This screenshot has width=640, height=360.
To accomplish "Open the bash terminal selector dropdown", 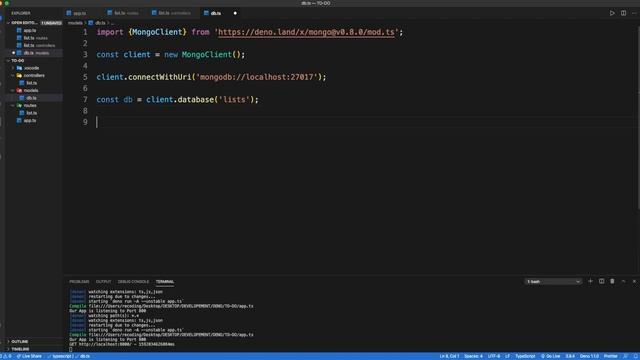I will [553, 282].
